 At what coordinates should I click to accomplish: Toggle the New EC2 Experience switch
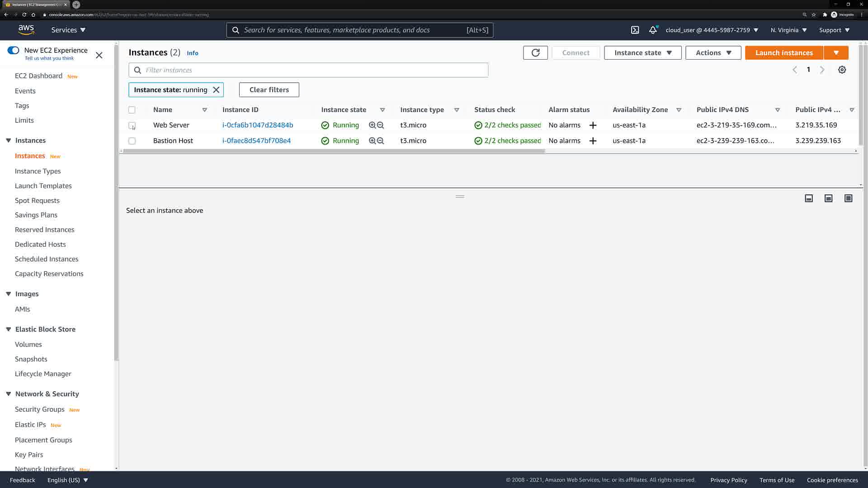(x=13, y=50)
